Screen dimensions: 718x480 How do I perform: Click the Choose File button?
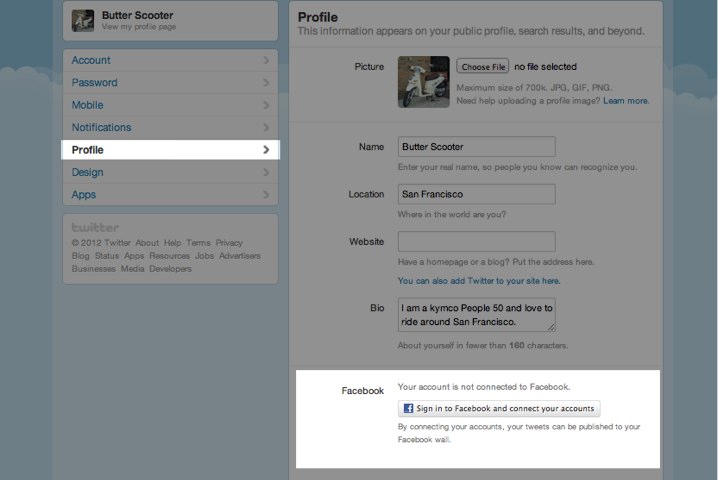pyautogui.click(x=483, y=66)
